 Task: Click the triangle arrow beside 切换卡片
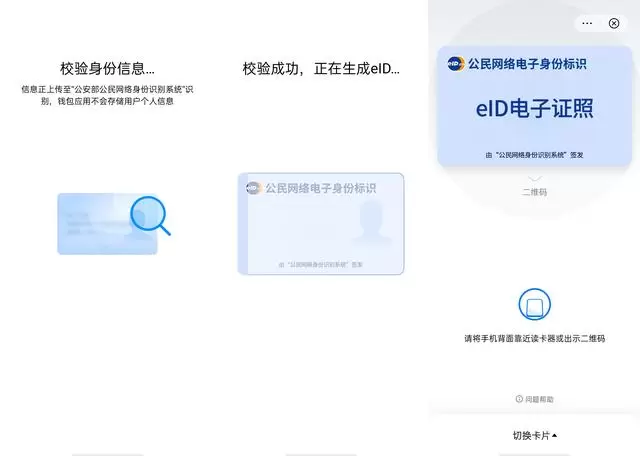click(x=555, y=435)
